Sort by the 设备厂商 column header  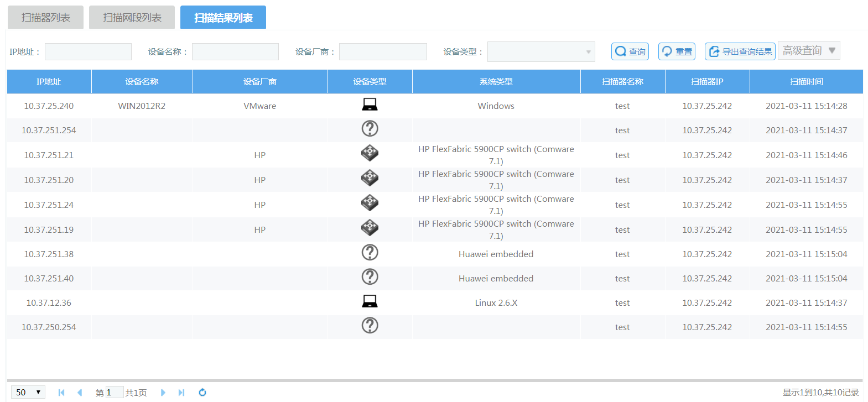(x=260, y=82)
